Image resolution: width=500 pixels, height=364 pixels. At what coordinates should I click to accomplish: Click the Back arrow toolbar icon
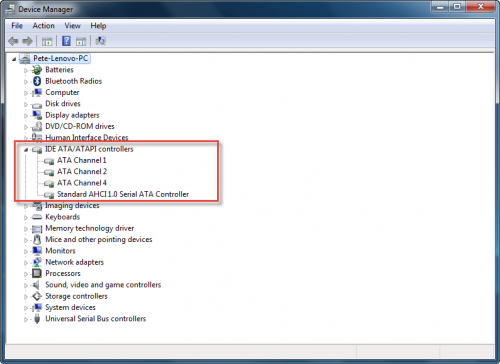pyautogui.click(x=13, y=41)
